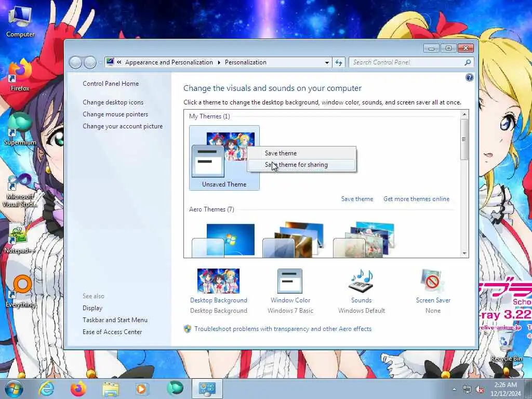Image resolution: width=532 pixels, height=399 pixels.
Task: Click Change desktop icons
Action: [113, 102]
